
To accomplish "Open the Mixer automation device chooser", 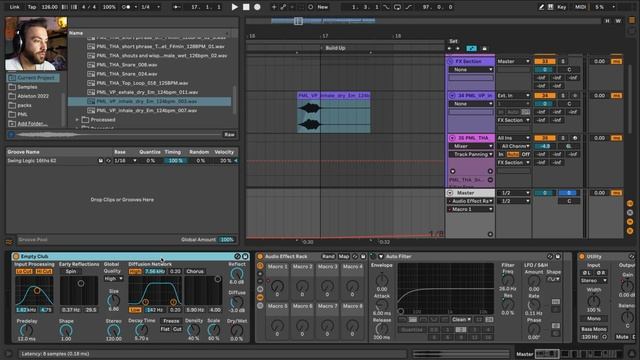I will (471, 146).
